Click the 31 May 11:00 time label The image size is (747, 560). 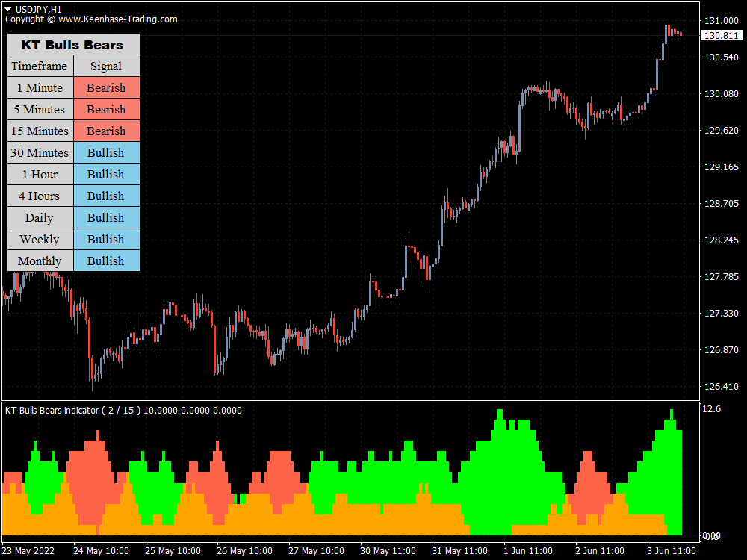tap(459, 551)
